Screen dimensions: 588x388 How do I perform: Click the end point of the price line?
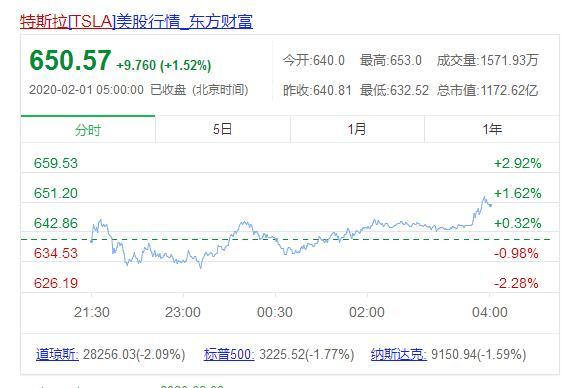tap(490, 205)
